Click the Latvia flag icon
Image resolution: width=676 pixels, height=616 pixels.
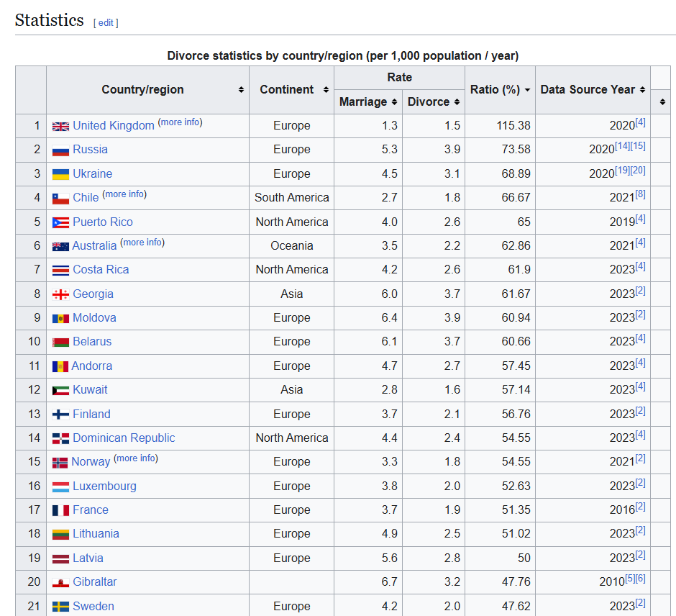tap(60, 559)
